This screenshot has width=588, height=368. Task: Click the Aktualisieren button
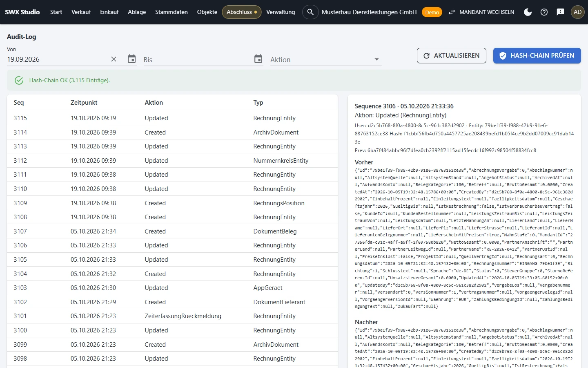tap(451, 56)
